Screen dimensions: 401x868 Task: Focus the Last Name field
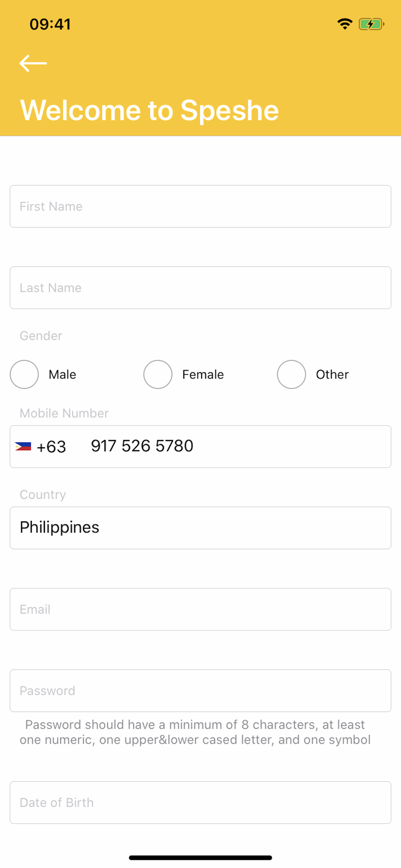click(x=200, y=288)
